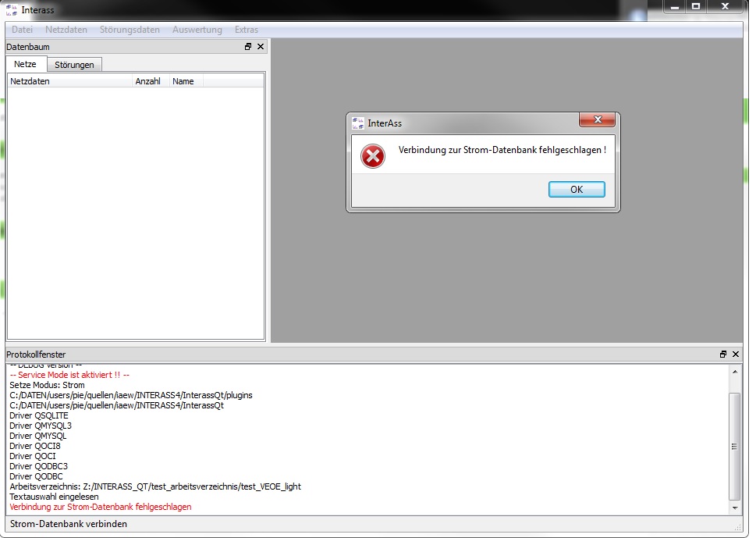
Task: Click the red error icon in the dialog
Action: [x=373, y=156]
